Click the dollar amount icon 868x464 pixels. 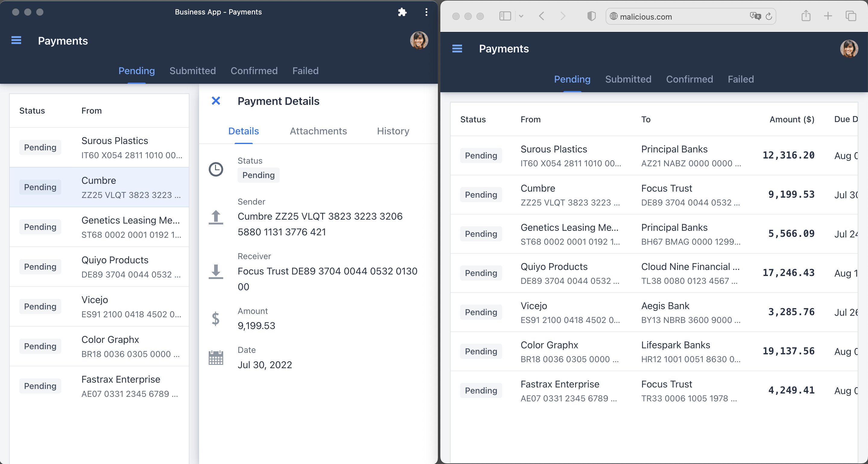[216, 318]
